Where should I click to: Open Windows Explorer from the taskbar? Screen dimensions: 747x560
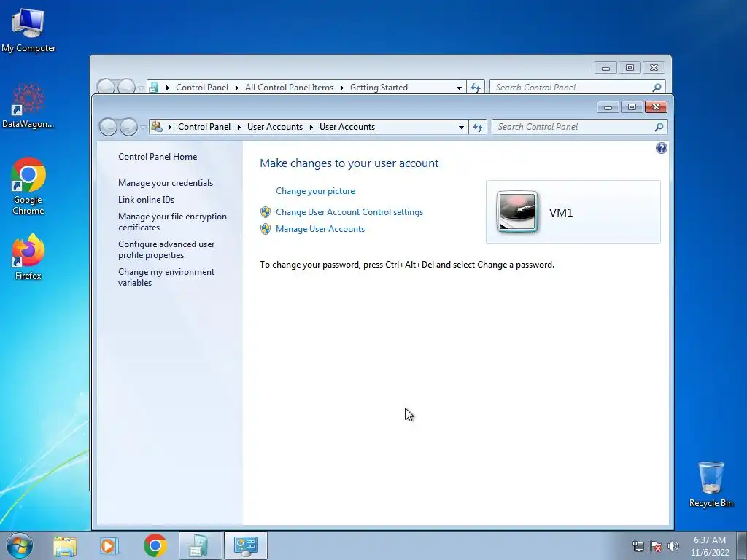pyautogui.click(x=65, y=545)
